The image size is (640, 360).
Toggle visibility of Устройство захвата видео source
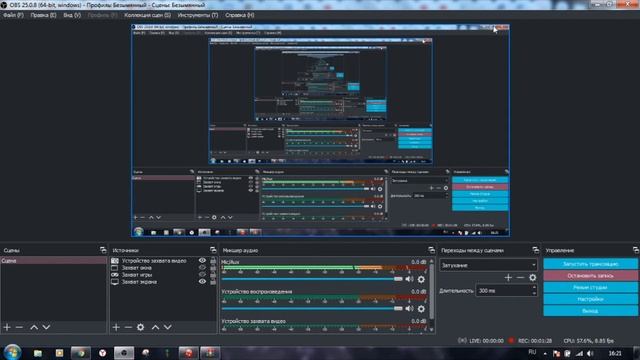point(202,260)
